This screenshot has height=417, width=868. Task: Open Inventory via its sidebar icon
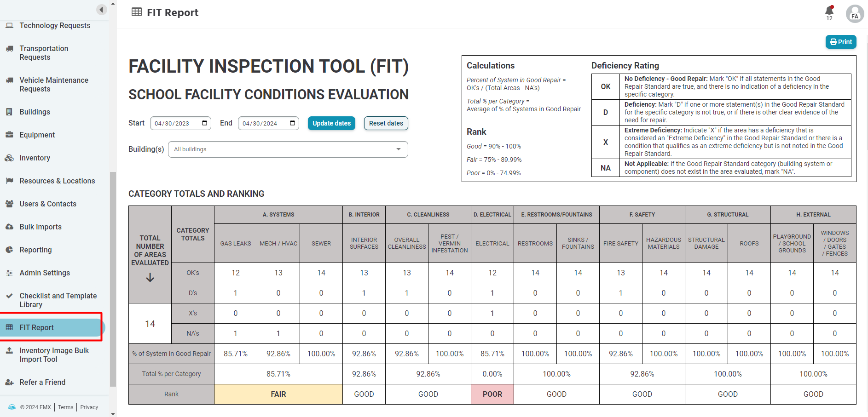(10, 158)
